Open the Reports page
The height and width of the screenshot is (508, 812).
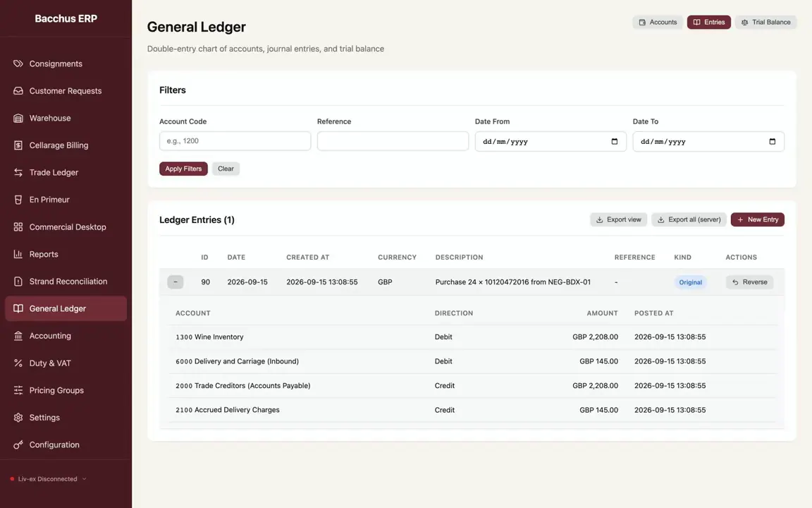click(x=66, y=254)
